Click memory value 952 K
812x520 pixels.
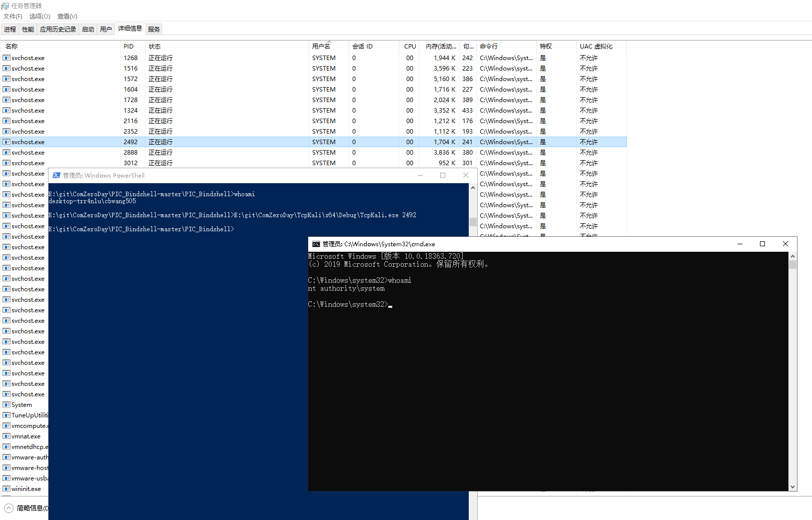[x=447, y=163]
